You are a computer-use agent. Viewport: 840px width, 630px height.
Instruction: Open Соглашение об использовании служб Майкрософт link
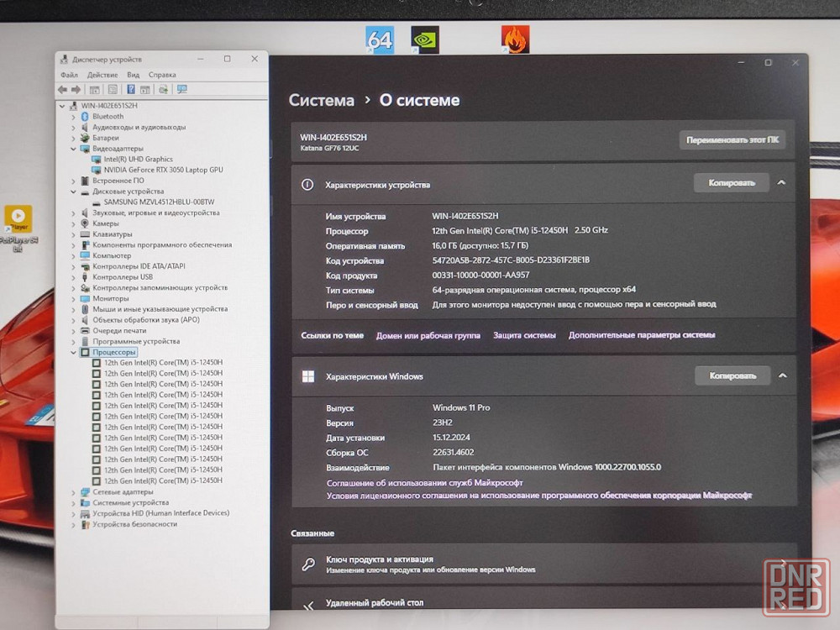click(425, 483)
